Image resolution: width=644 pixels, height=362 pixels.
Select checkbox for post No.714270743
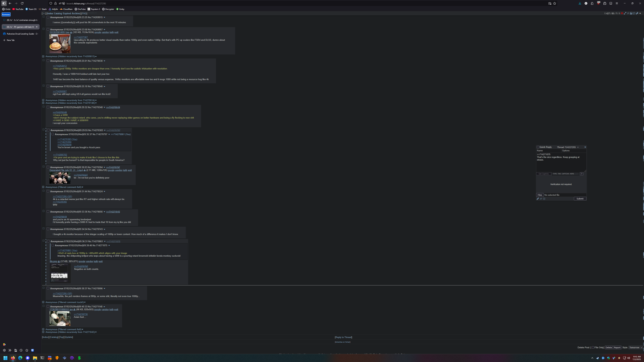48,229
